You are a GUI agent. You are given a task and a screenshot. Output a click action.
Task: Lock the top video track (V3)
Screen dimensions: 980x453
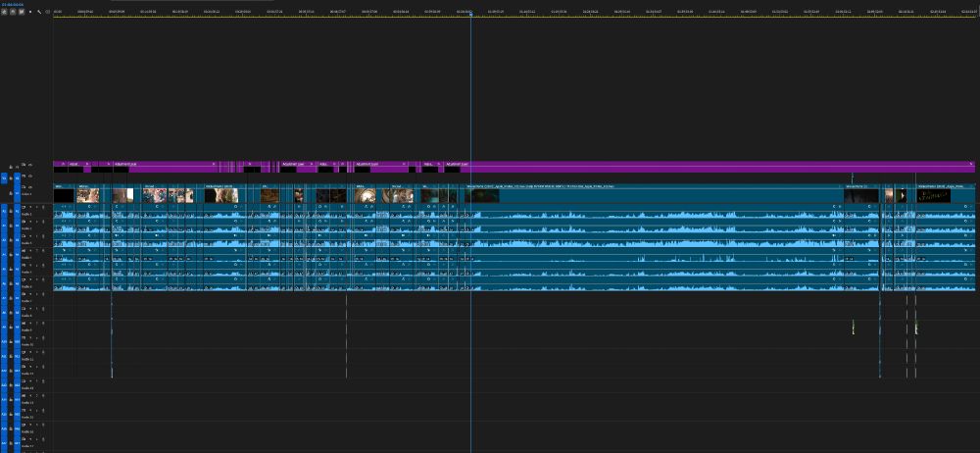[x=11, y=167]
